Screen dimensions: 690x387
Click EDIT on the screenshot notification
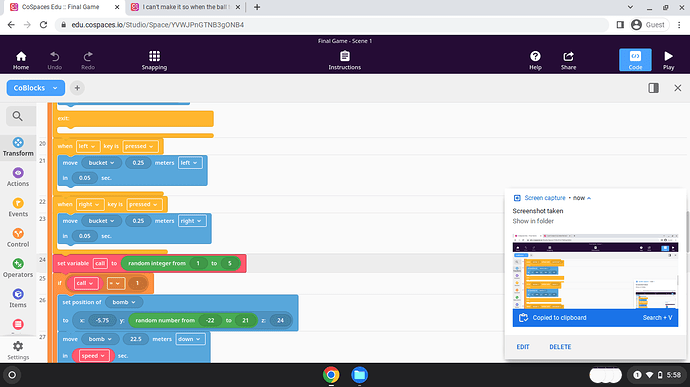[x=523, y=347]
